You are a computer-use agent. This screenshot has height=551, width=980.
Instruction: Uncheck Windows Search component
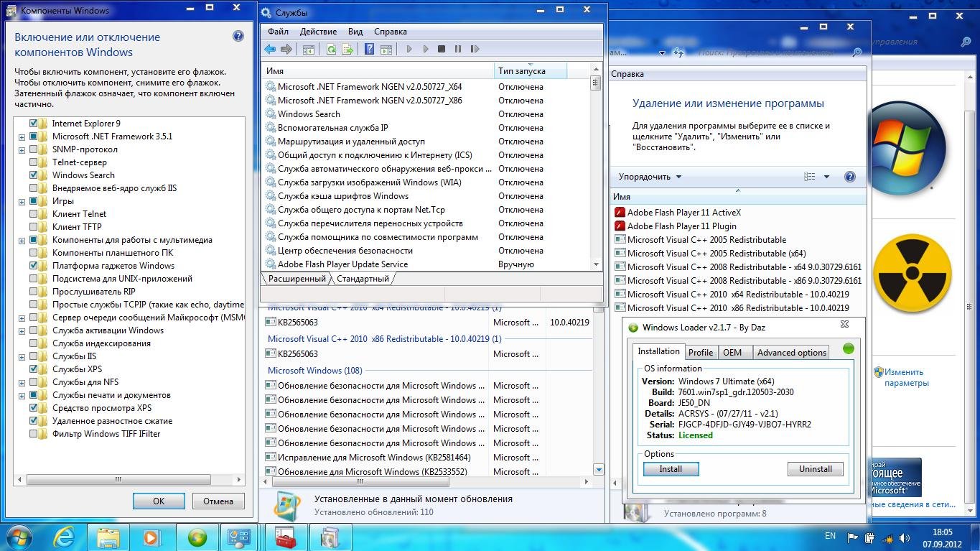tap(34, 175)
